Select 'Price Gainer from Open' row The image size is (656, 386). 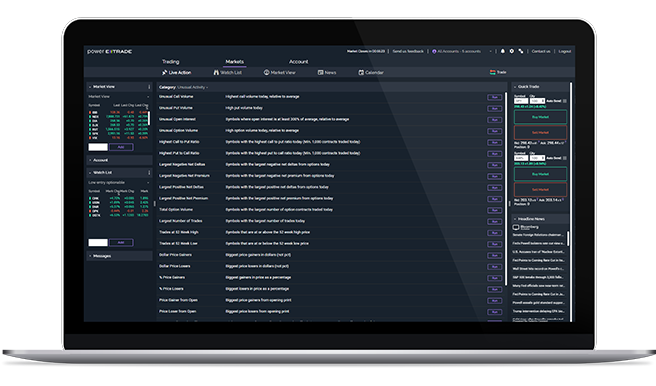[331, 300]
